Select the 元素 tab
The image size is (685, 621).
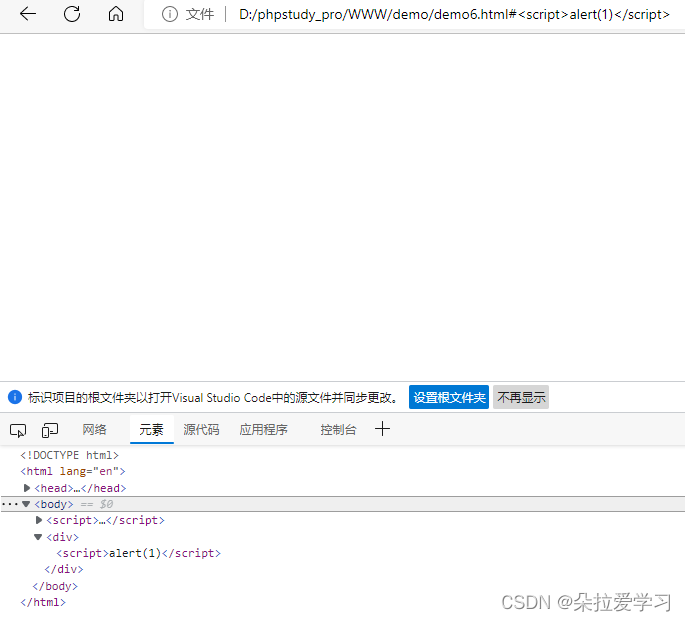[151, 430]
